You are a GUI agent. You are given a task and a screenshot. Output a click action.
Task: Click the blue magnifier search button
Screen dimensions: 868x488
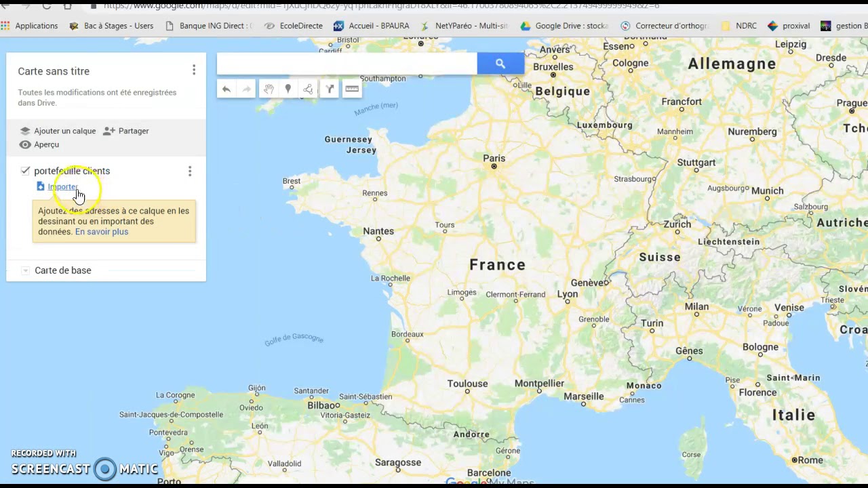500,64
